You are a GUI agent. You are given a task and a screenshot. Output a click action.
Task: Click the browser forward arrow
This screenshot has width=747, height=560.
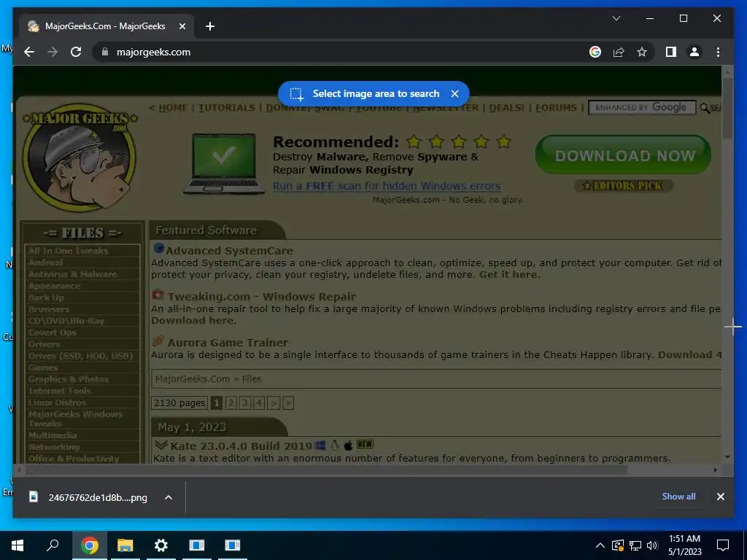pyautogui.click(x=53, y=52)
